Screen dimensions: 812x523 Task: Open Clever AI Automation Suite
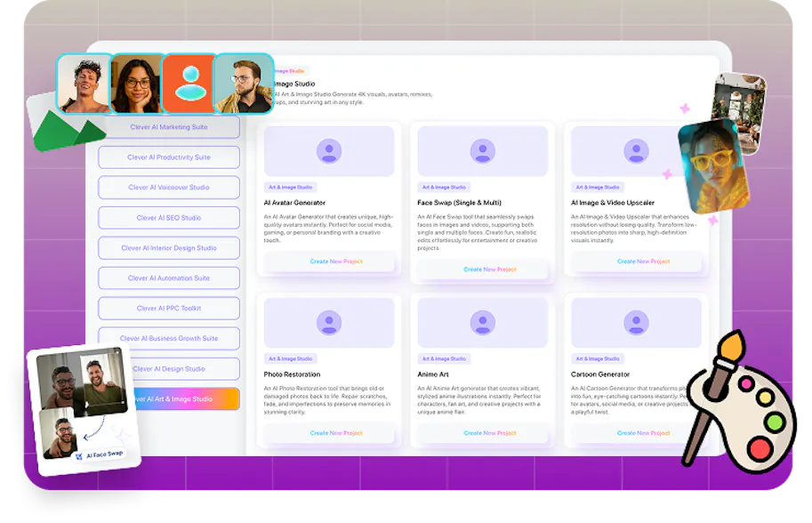(x=168, y=278)
